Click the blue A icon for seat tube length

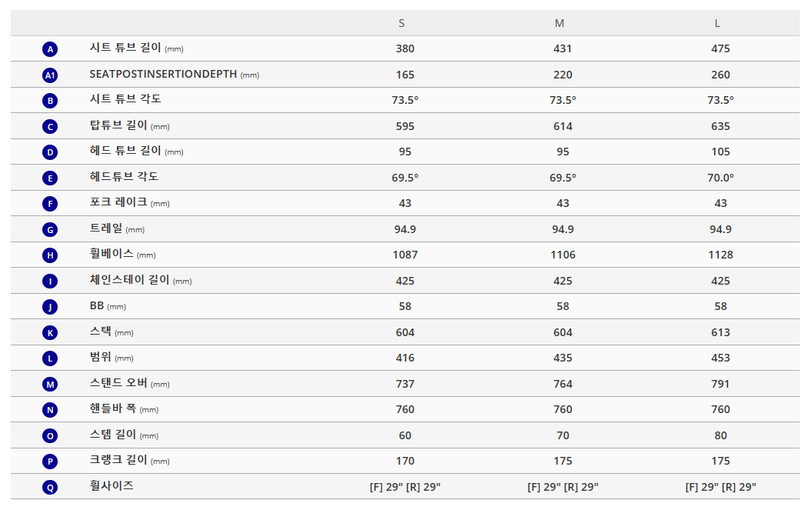click(x=50, y=49)
